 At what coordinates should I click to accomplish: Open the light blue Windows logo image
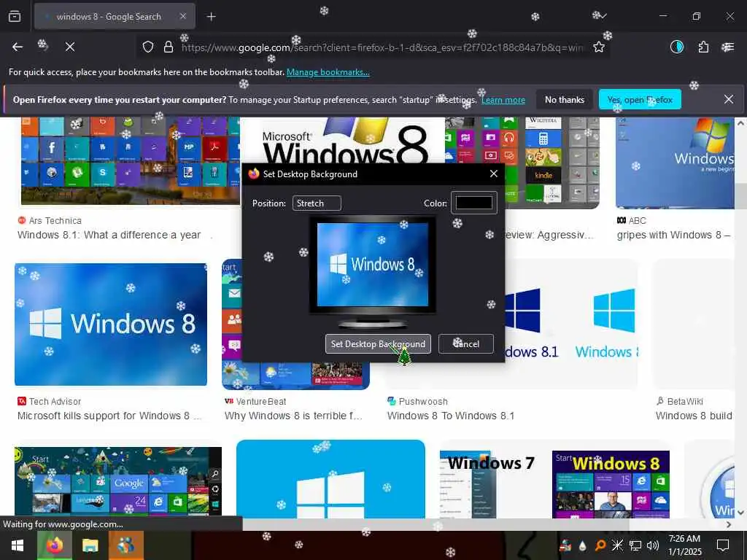point(330,479)
